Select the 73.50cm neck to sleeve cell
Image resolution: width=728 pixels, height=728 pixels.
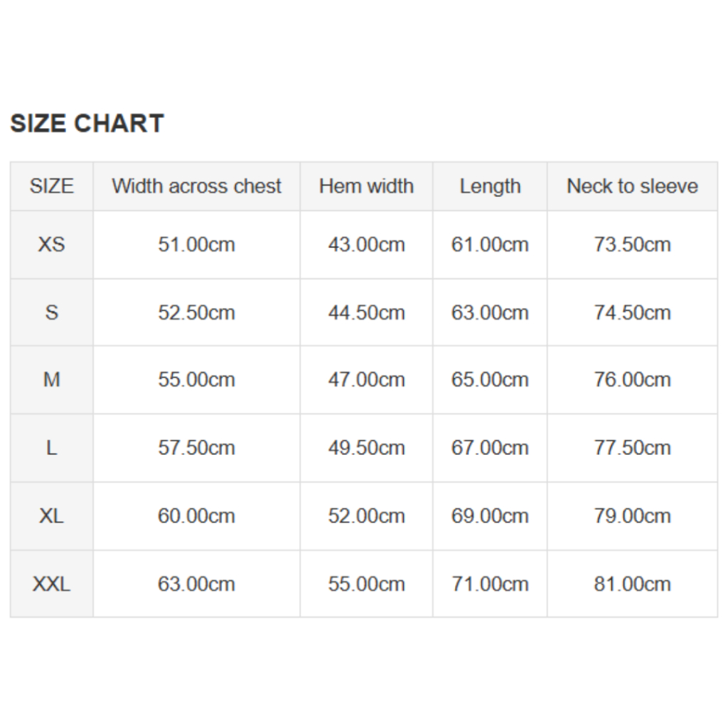[632, 245]
